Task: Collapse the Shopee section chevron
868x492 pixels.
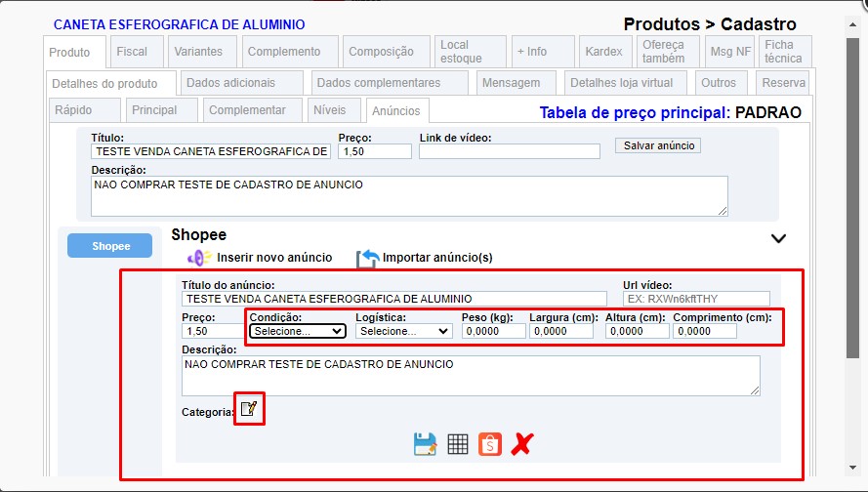Action: [778, 238]
